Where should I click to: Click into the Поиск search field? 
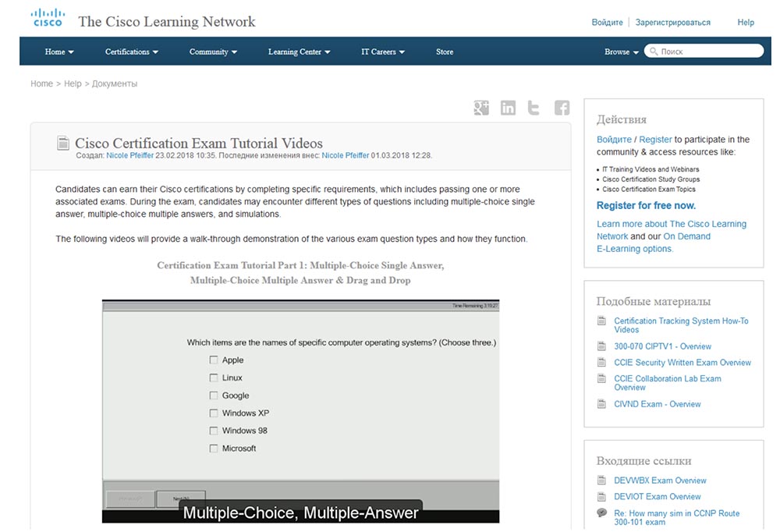coord(704,51)
